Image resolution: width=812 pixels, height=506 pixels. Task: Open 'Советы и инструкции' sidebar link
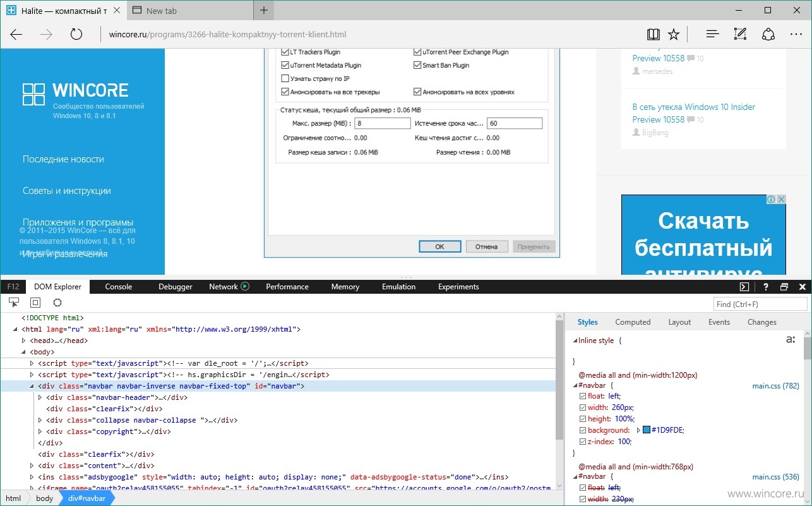(67, 191)
